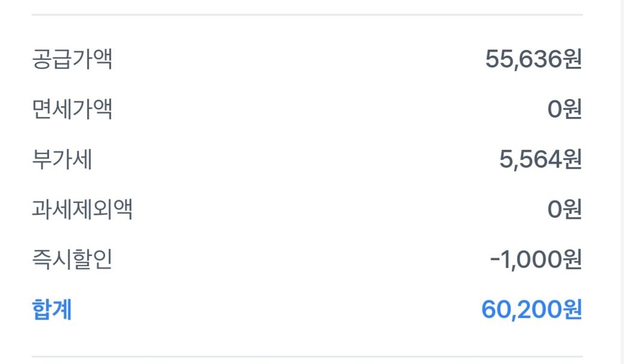624x364 pixels.
Task: Select the 0원 value beside 면세가액
Action: (565, 110)
